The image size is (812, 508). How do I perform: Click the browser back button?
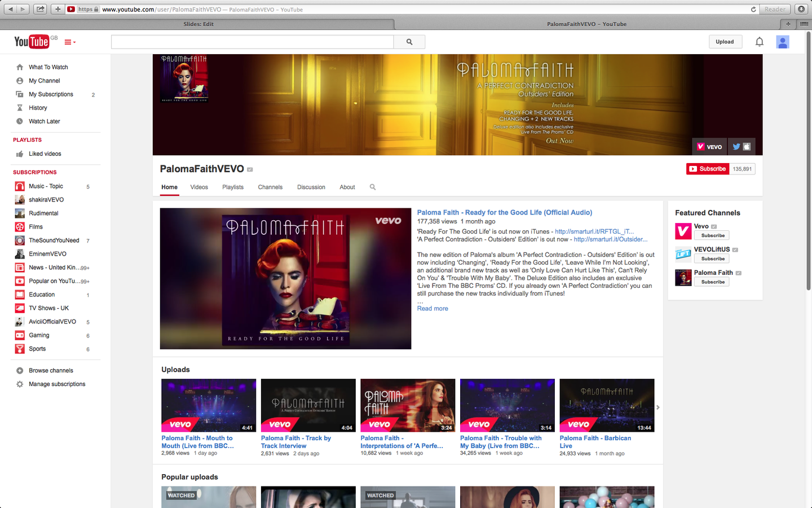[11, 9]
